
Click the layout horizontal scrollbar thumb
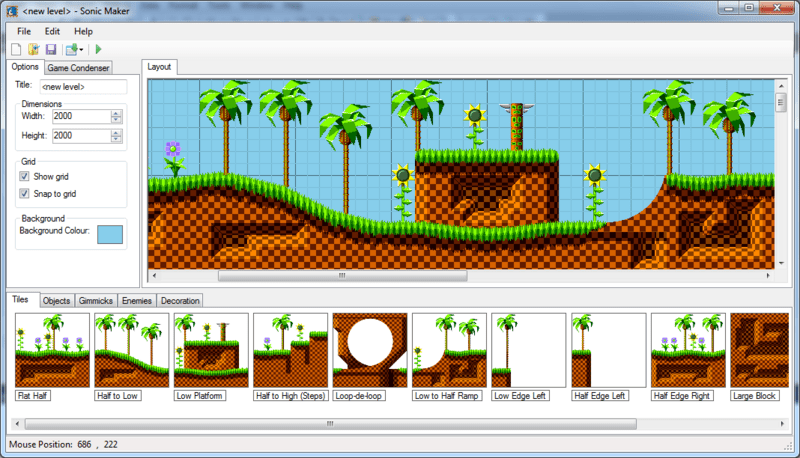(x=342, y=276)
